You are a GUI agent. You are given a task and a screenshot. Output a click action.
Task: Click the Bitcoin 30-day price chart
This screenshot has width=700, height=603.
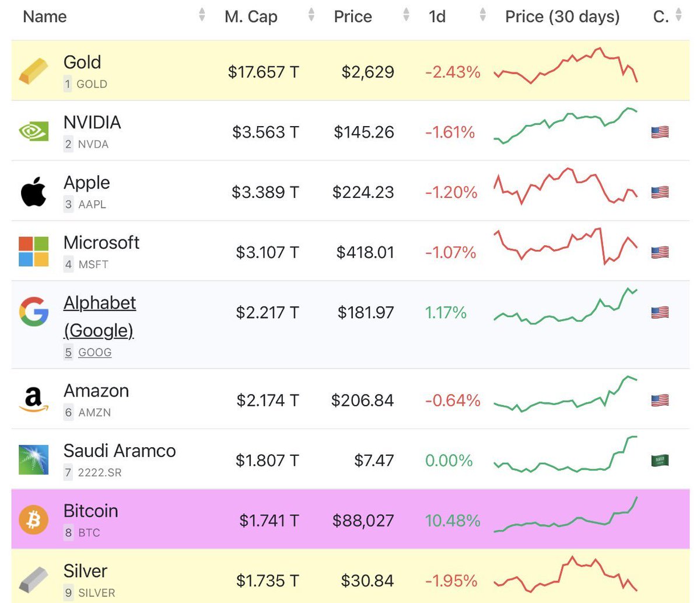click(565, 515)
